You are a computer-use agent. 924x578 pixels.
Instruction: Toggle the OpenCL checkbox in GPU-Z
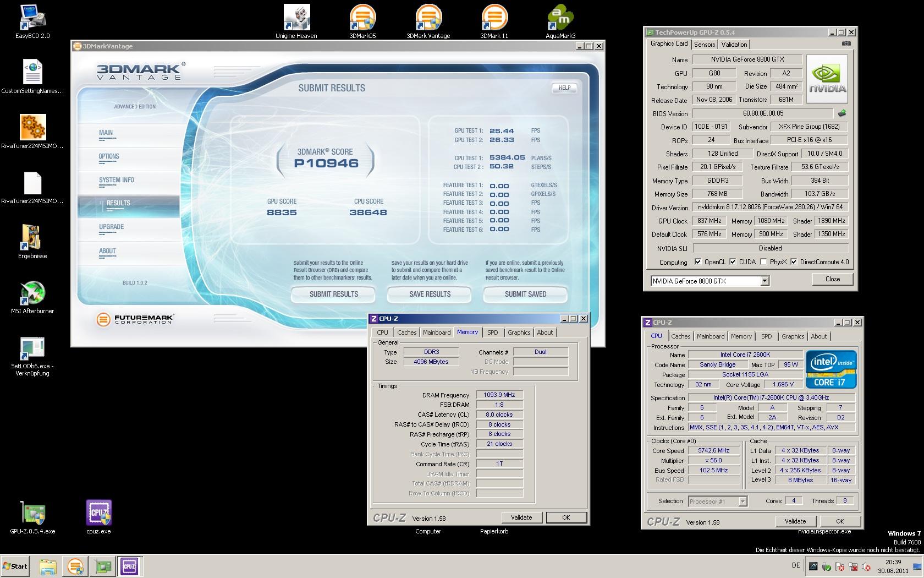(698, 262)
